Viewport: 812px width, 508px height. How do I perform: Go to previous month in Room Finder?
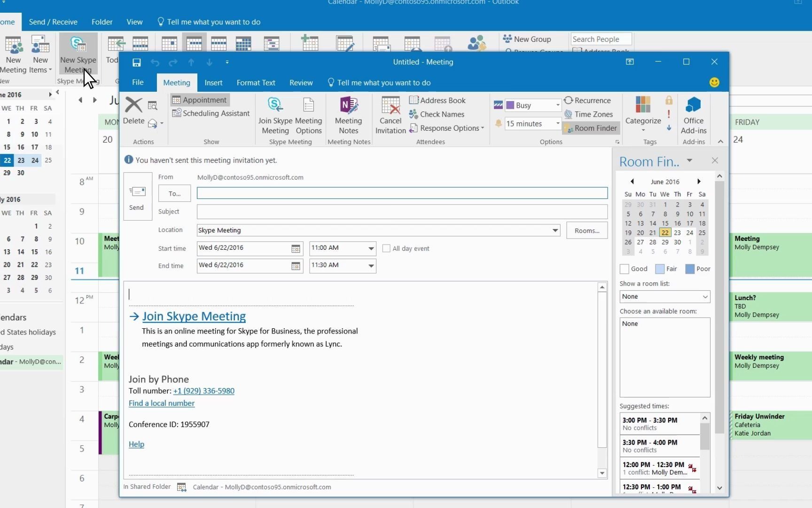click(x=632, y=182)
